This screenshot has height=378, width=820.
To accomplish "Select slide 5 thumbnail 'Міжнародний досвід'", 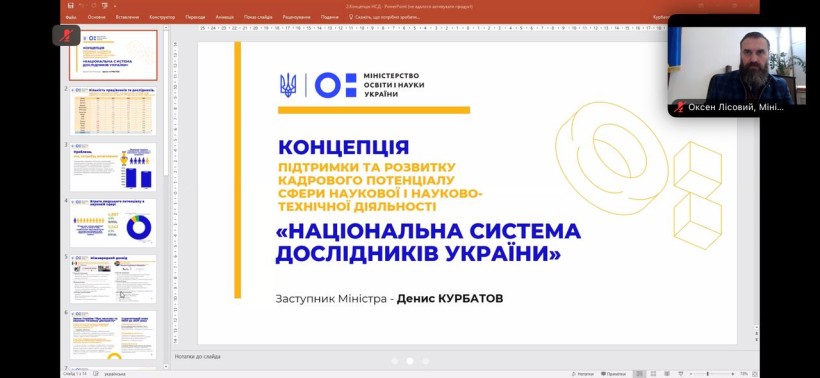I will pos(113,279).
